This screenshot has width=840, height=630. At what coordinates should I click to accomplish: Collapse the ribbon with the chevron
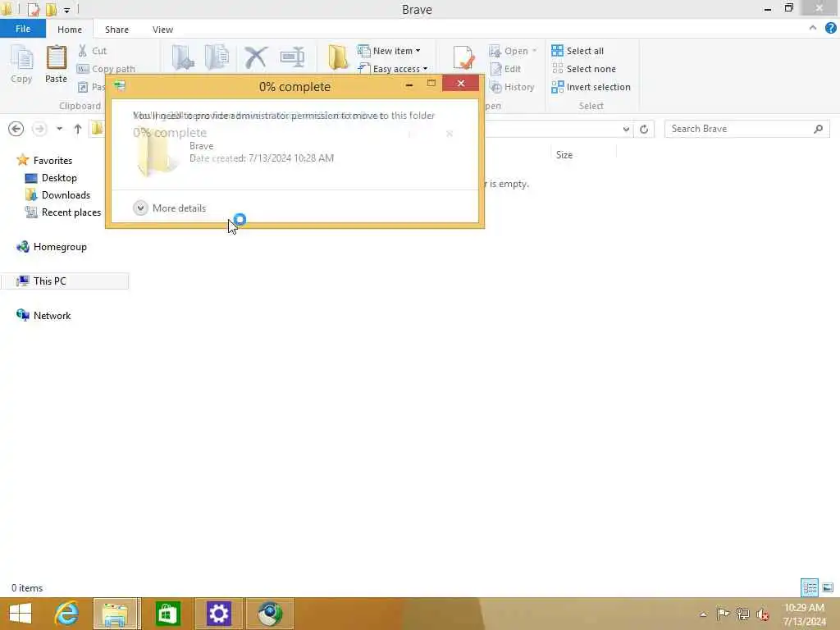(x=813, y=28)
